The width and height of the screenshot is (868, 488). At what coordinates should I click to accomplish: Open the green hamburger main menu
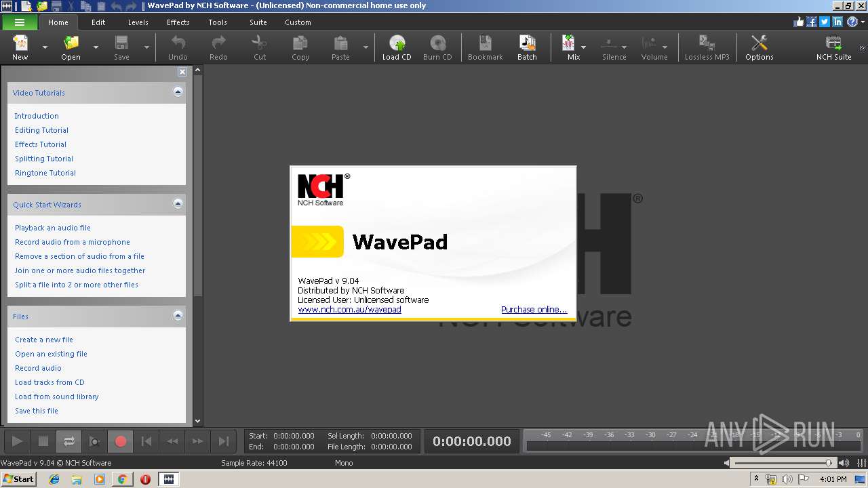[x=20, y=22]
